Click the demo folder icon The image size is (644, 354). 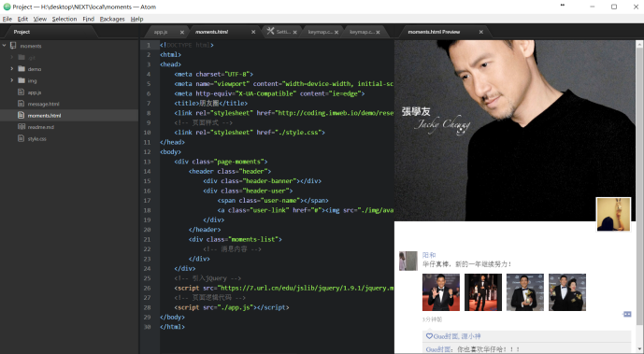[x=21, y=69]
